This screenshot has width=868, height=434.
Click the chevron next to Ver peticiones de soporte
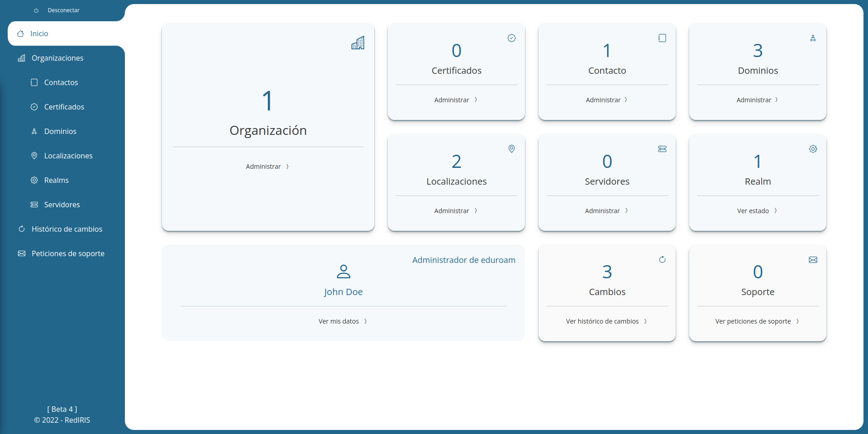coord(798,321)
